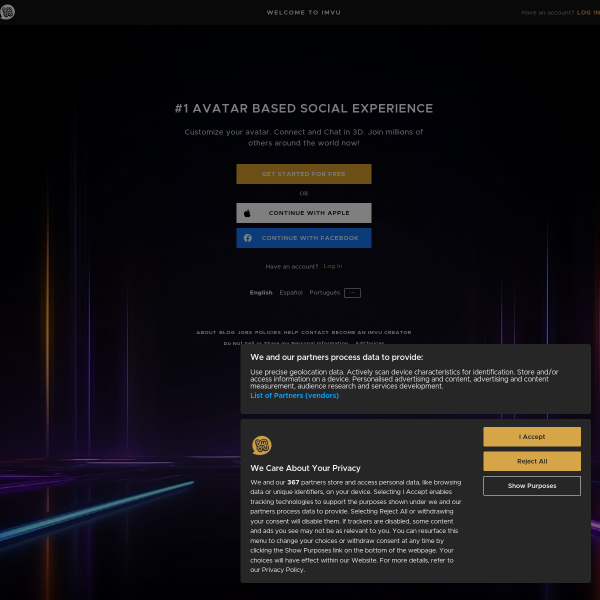Switch language to Português
Viewport: 600px width, 600px height.
tap(324, 293)
